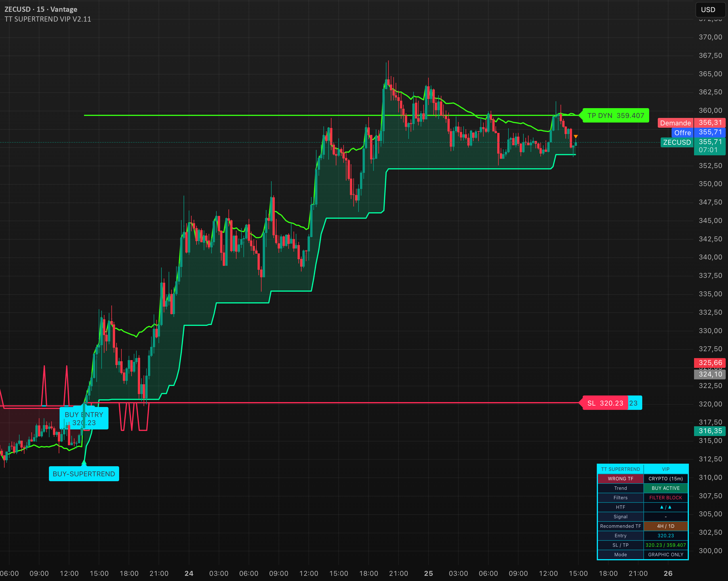Select the TP DYN 359.407 label
The height and width of the screenshot is (581, 728).
(615, 115)
